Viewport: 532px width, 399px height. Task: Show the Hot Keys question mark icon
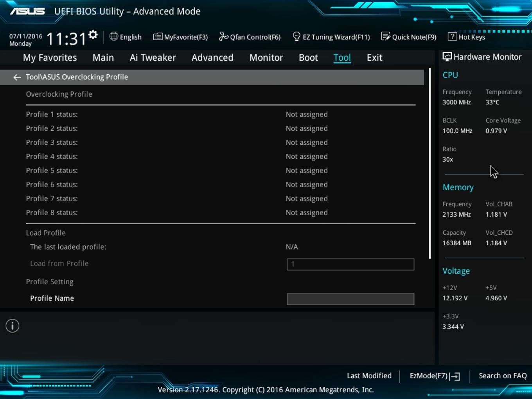[x=452, y=37]
